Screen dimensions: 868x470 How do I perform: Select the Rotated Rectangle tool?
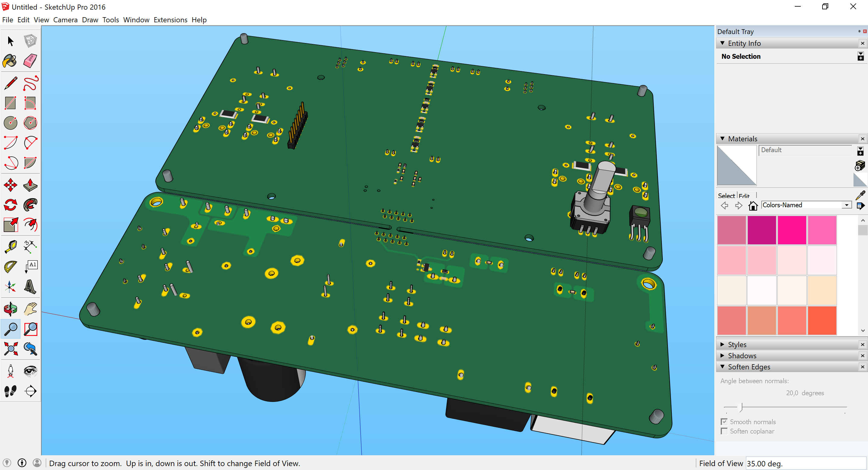30,103
